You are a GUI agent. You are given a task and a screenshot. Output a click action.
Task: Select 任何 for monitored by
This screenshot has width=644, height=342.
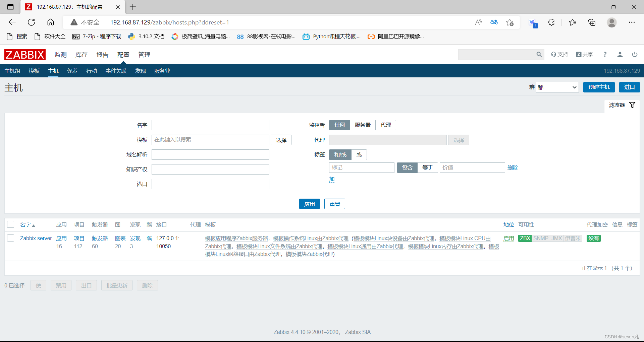(339, 125)
